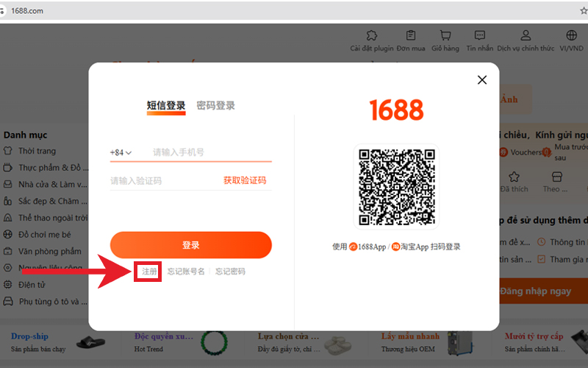Close the login dialog with the X
Screen dimensions: 588x368
pos(482,79)
